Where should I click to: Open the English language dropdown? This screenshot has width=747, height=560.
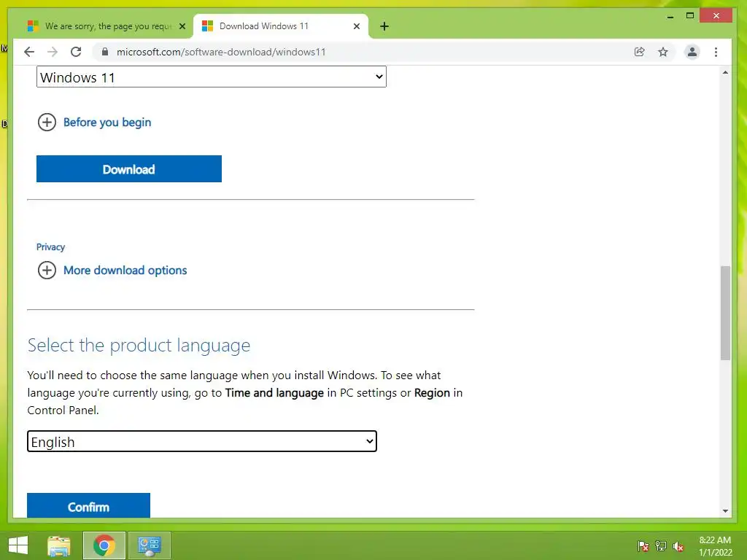(x=202, y=441)
